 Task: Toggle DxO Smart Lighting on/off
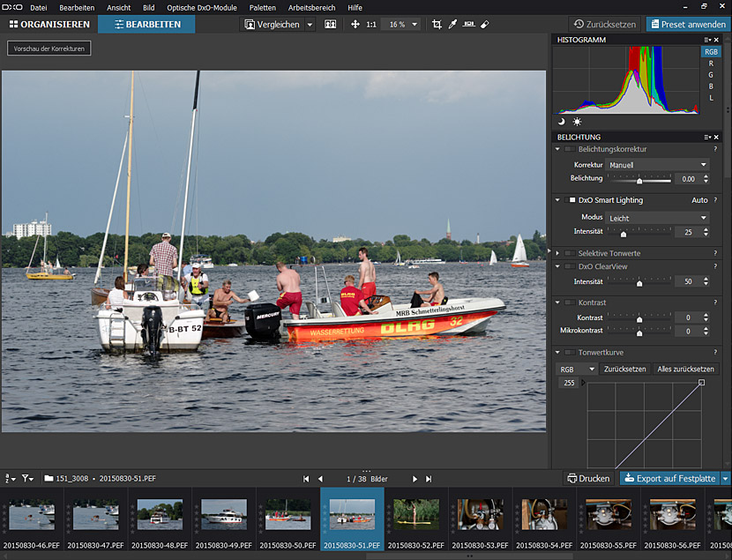[x=571, y=200]
